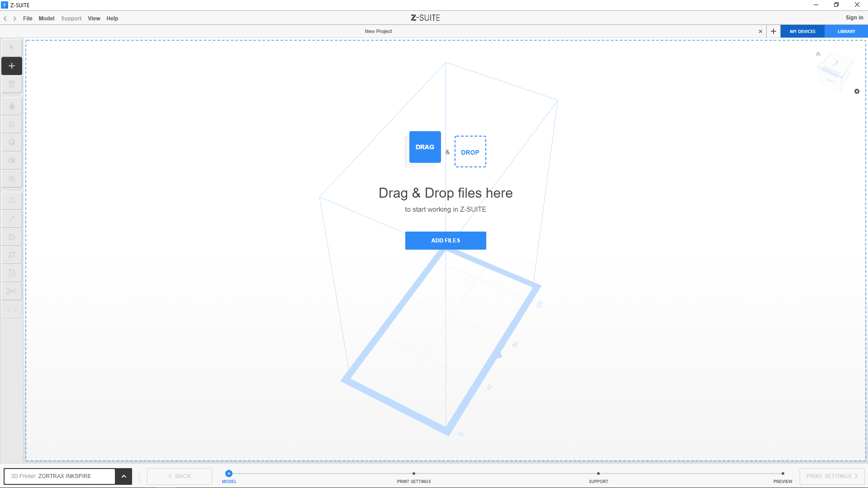Open the Help menu
The image size is (868, 488).
tap(112, 19)
